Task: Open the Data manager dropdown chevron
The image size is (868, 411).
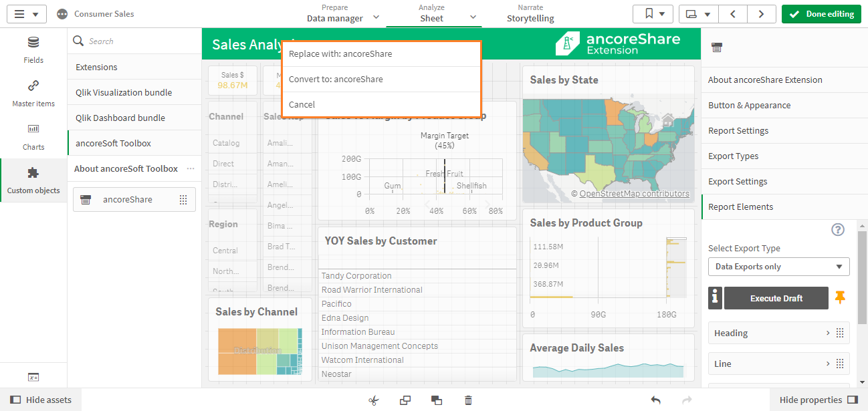Action: (376, 17)
